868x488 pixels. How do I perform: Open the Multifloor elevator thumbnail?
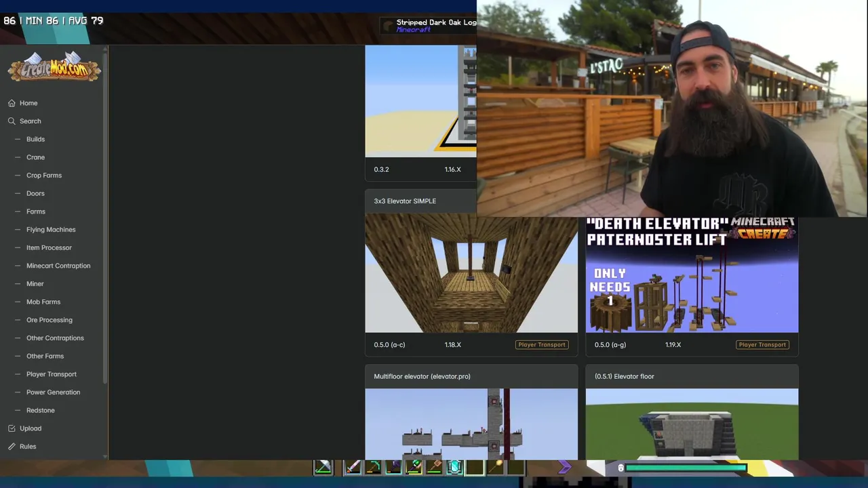click(x=471, y=424)
